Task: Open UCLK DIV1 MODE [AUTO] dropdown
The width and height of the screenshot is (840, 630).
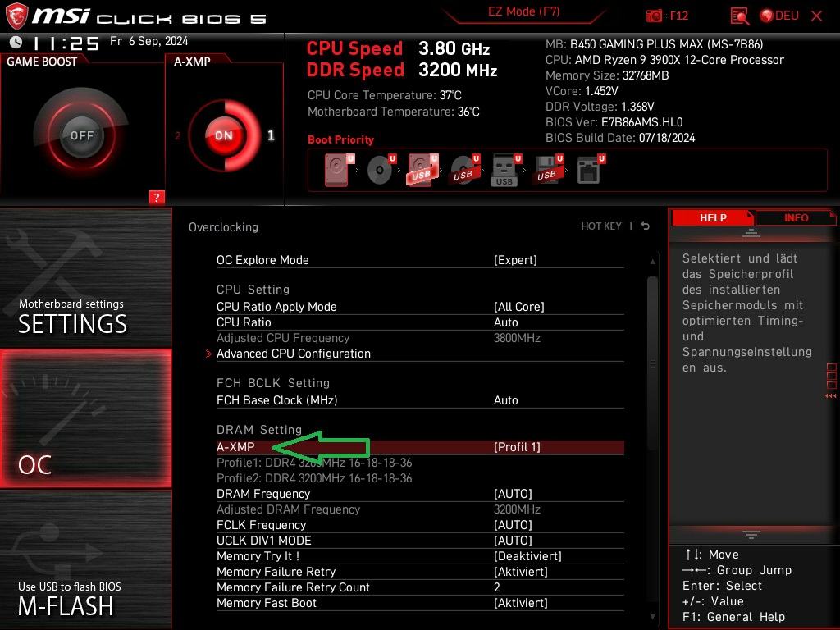Action: pos(420,541)
